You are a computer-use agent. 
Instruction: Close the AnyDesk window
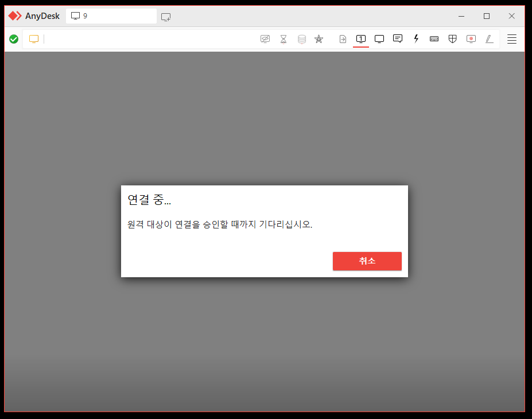512,16
